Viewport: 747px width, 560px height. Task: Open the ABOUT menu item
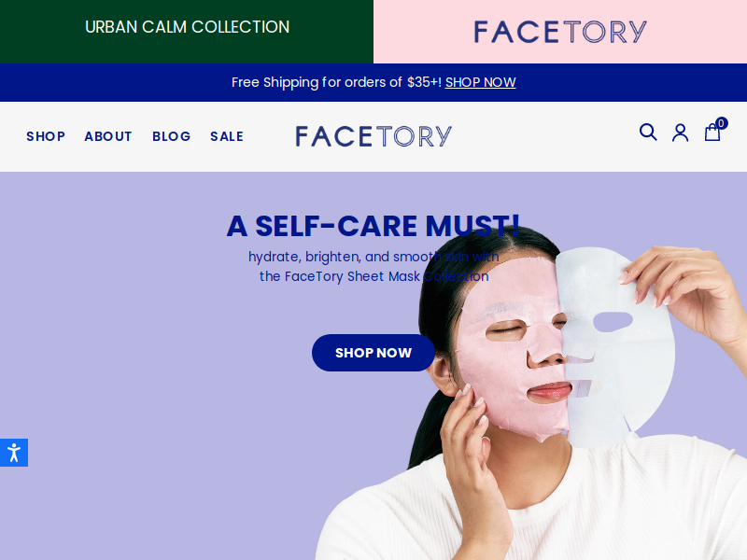point(108,136)
